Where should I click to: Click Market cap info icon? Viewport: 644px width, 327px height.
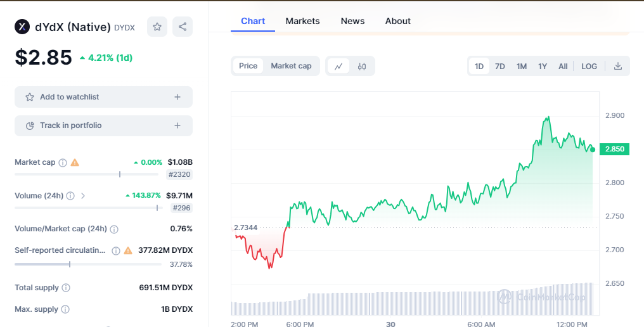[x=62, y=163]
